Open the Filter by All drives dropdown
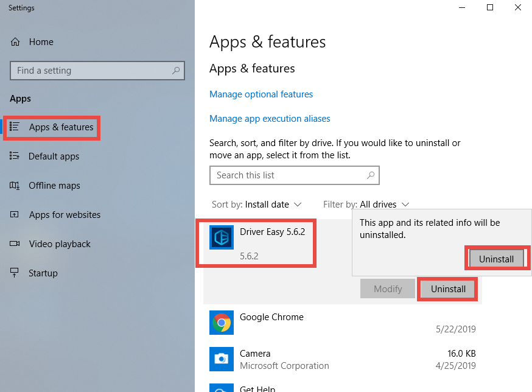The image size is (532, 392). coord(366,205)
